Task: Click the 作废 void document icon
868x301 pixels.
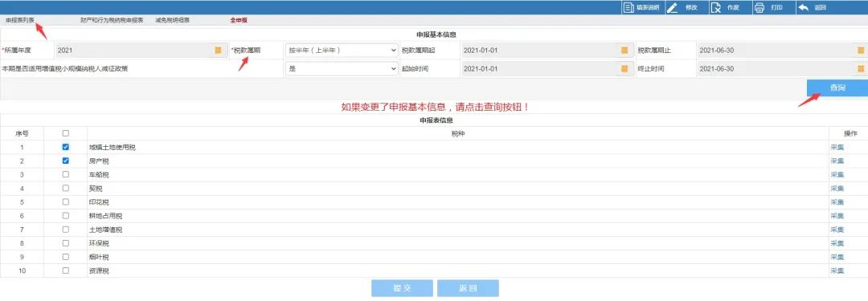Action: 715,8
